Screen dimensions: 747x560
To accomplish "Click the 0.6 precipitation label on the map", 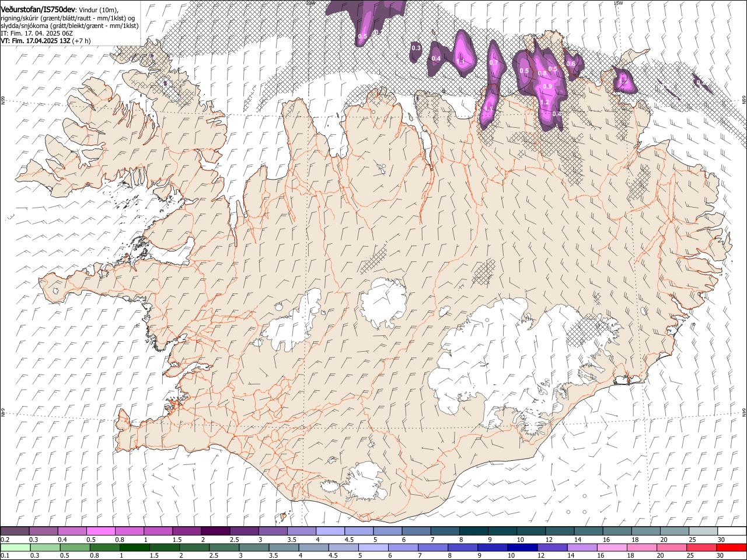I will tap(571, 64).
